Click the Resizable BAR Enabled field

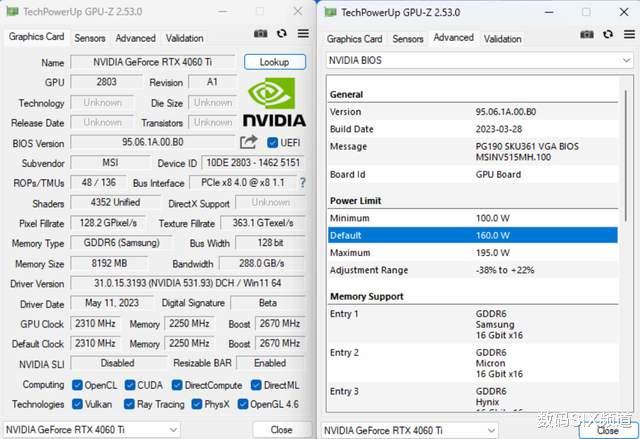coord(271,363)
